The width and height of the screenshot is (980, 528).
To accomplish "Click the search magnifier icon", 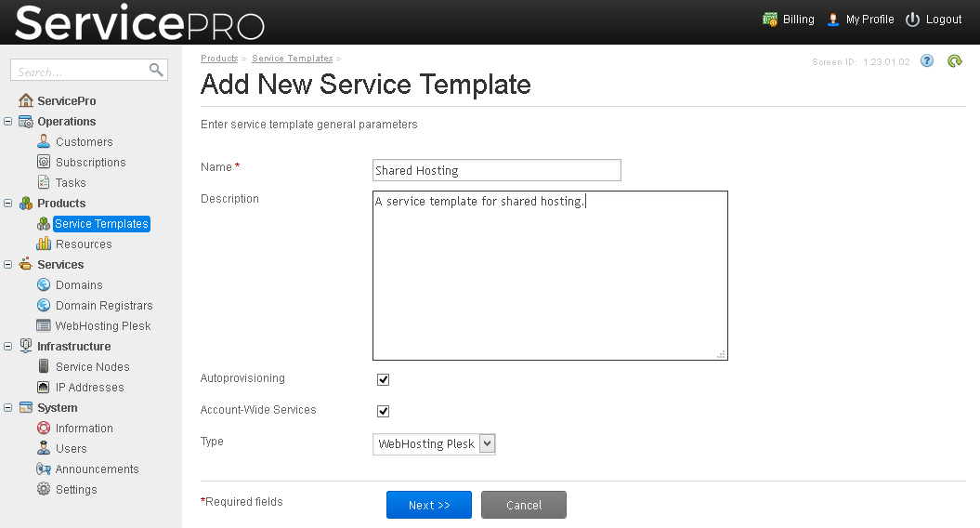I will 156,71.
